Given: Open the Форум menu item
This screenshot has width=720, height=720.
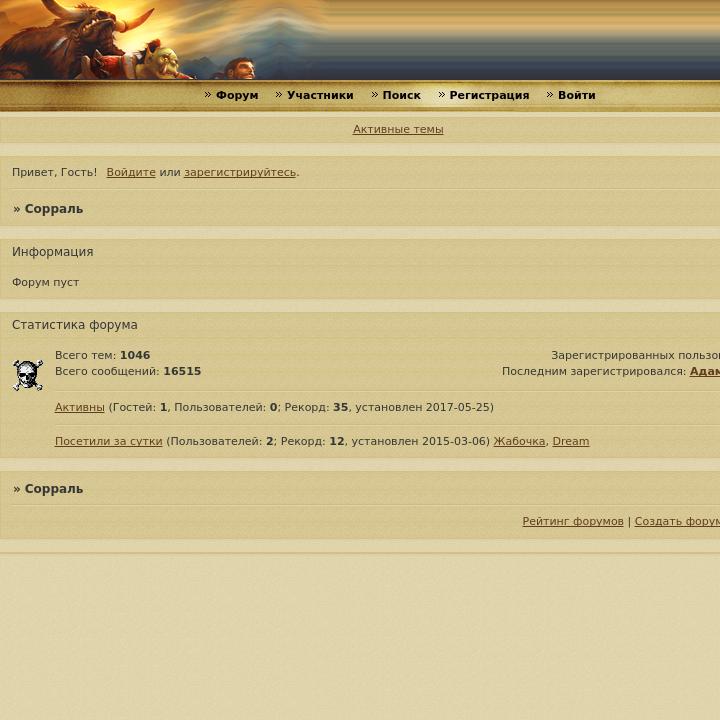Looking at the screenshot, I should tap(237, 95).
